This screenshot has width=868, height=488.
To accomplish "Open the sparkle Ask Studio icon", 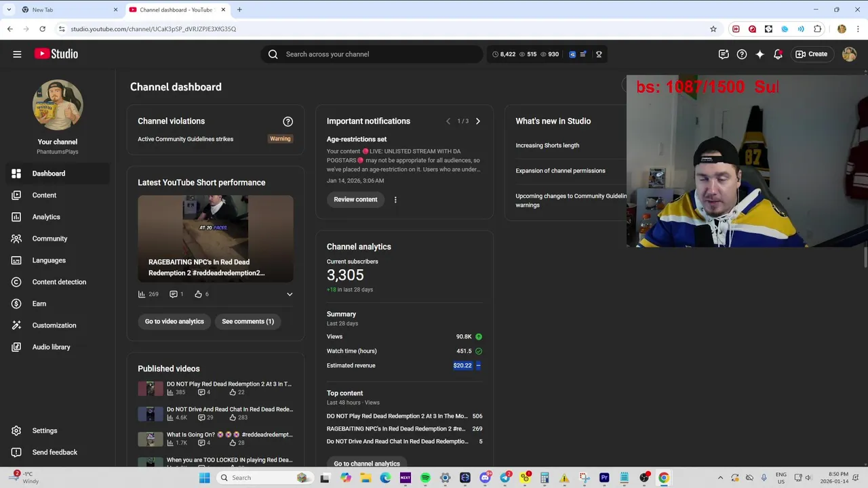I will pos(760,54).
